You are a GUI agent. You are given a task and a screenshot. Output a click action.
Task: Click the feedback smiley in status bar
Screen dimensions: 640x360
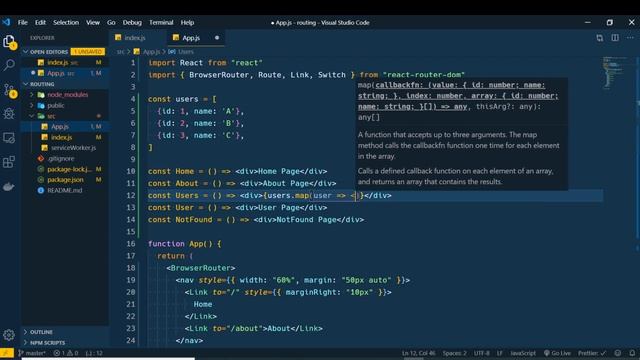[x=618, y=353]
